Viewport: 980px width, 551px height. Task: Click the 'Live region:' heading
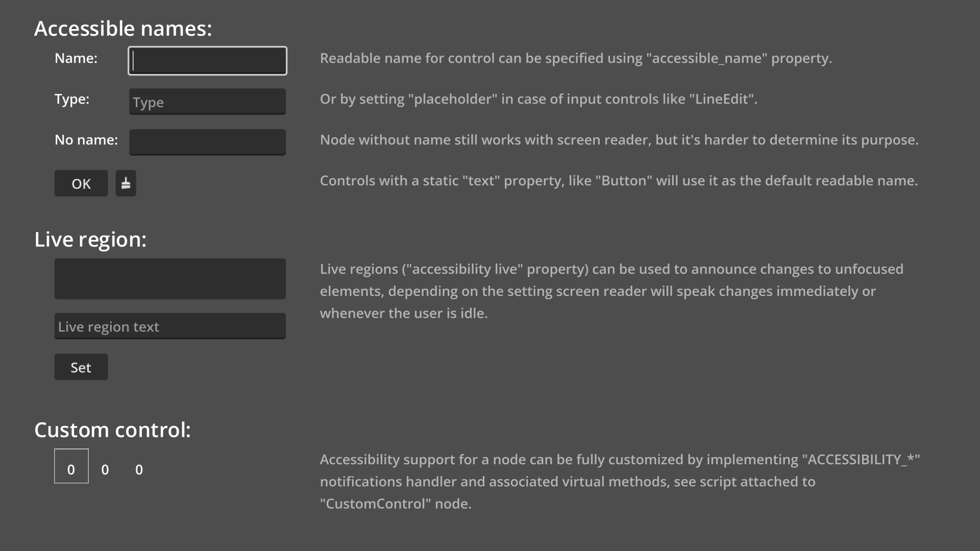coord(90,239)
